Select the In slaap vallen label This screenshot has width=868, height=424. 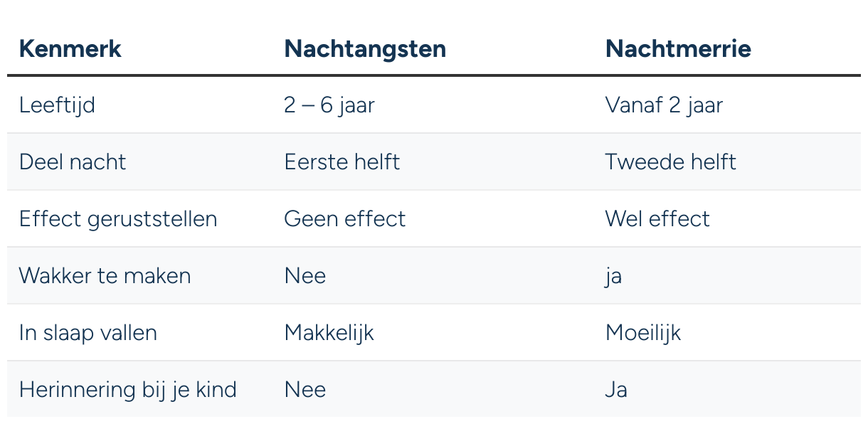click(x=88, y=333)
